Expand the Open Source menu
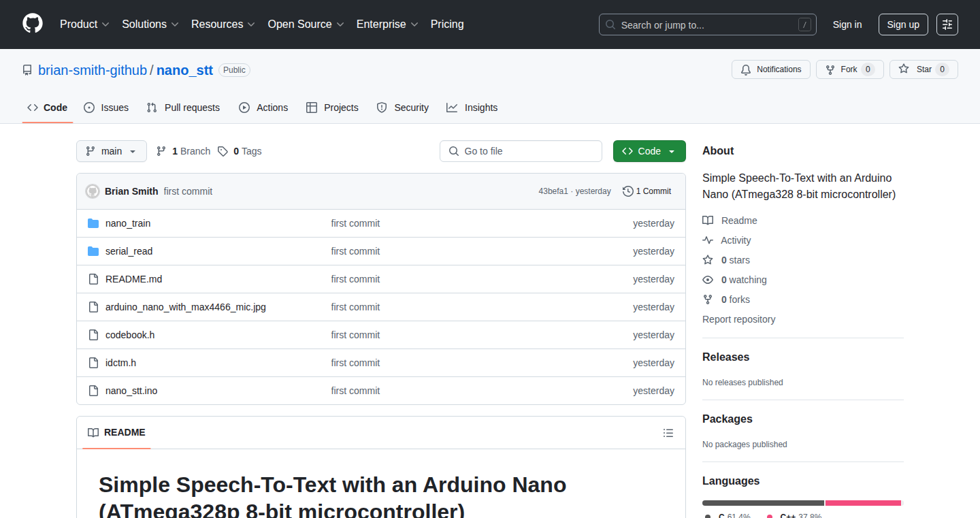This screenshot has width=980, height=518. [306, 24]
